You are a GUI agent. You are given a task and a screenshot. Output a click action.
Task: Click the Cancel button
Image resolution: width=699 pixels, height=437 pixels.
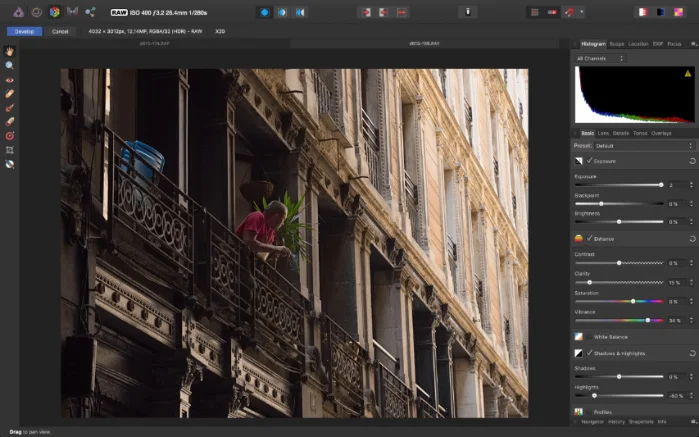click(x=60, y=31)
